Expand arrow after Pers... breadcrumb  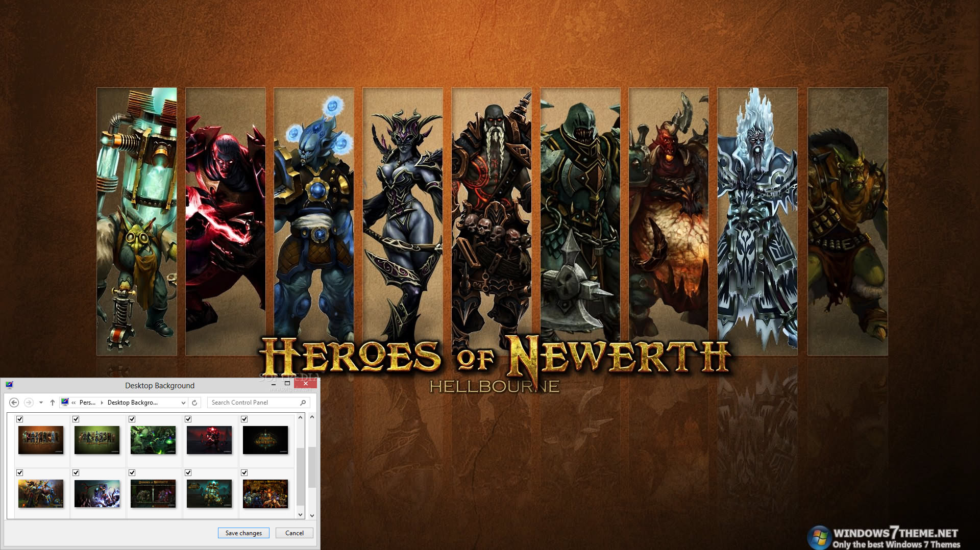[102, 403]
